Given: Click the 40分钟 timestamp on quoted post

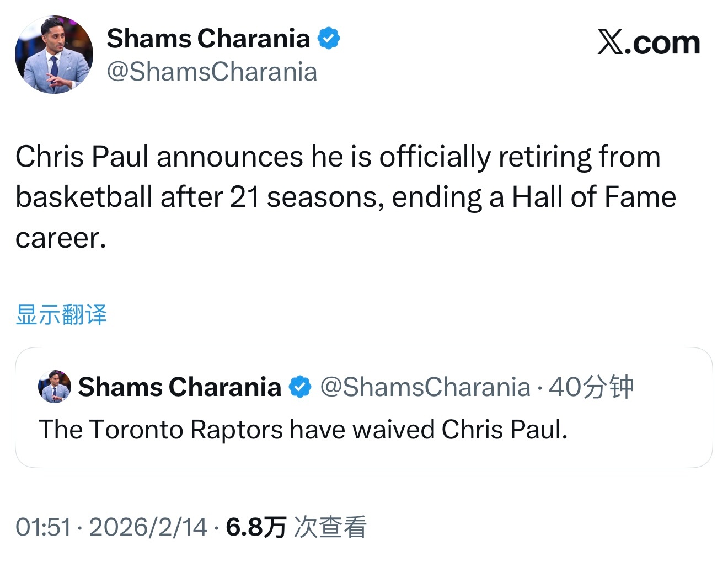Looking at the screenshot, I should click(x=591, y=387).
